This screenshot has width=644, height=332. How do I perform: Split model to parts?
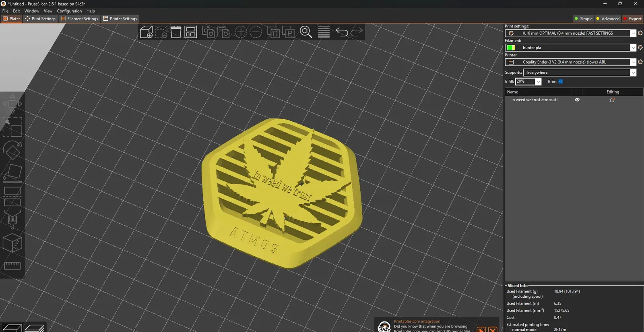tap(288, 32)
